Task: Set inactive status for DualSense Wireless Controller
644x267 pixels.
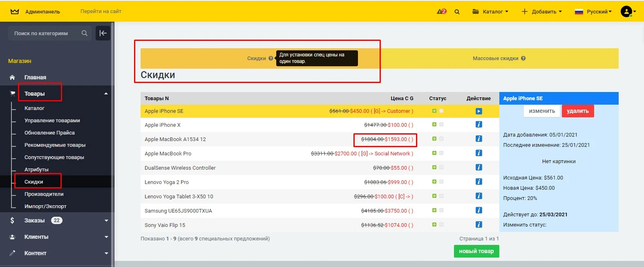Action: (441, 167)
